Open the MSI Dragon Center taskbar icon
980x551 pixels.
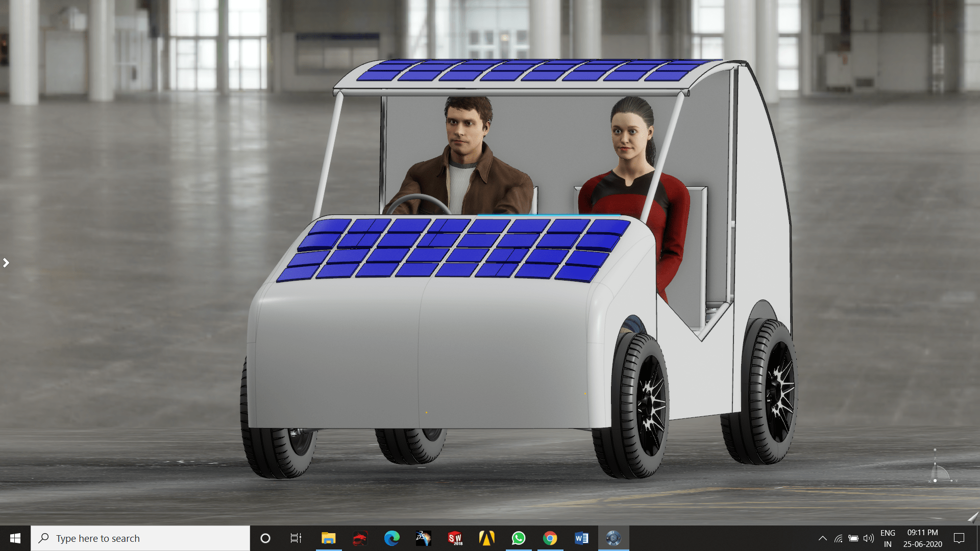[x=360, y=538]
